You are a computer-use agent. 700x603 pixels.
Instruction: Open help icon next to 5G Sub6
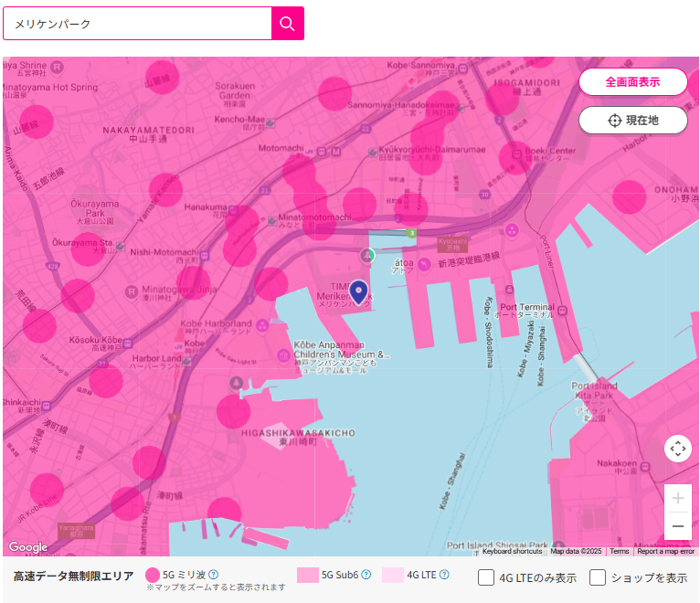(366, 575)
